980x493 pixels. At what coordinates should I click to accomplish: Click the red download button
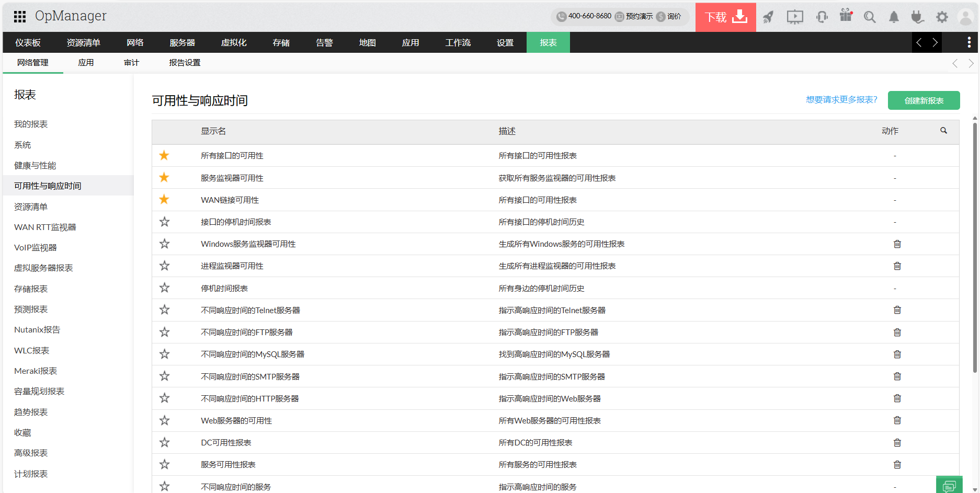point(725,17)
